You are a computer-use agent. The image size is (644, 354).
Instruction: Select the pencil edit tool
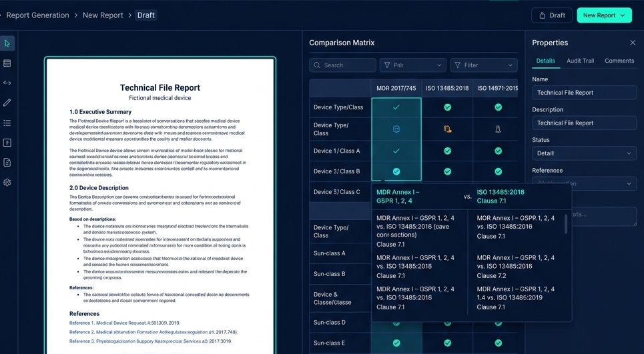point(7,103)
